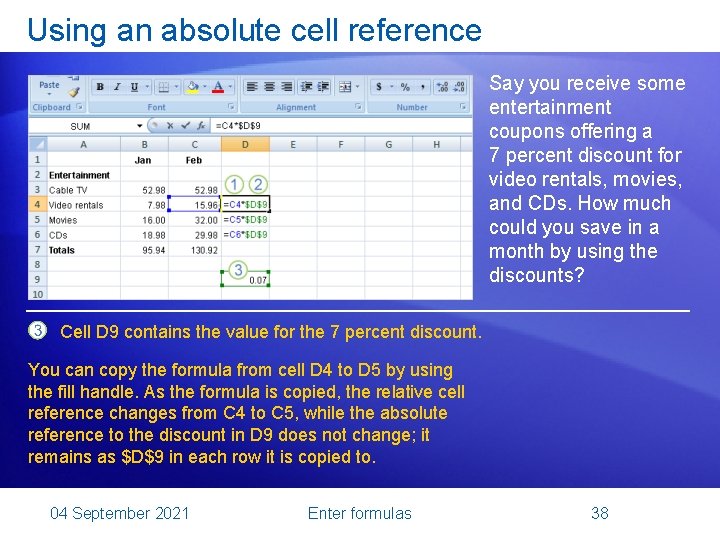This screenshot has width=720, height=540.
Task: Open the Fill Color dropdown arrow
Action: [x=205, y=86]
